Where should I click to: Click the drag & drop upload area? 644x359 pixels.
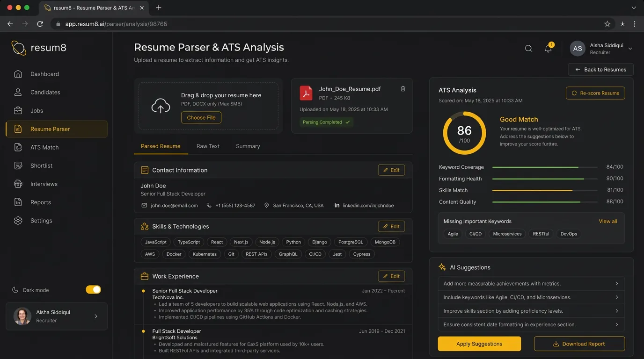pos(208,106)
